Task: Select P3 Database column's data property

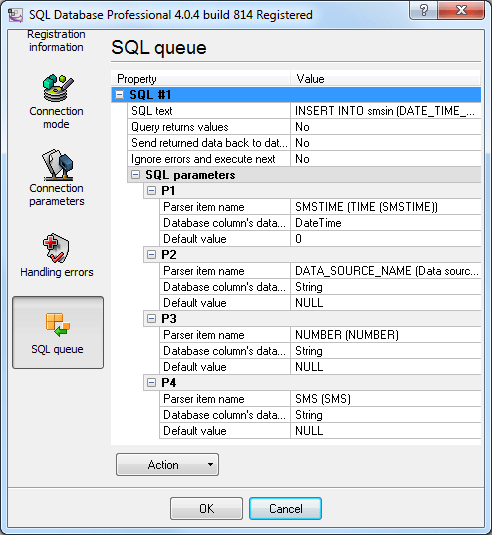Action: point(225,351)
